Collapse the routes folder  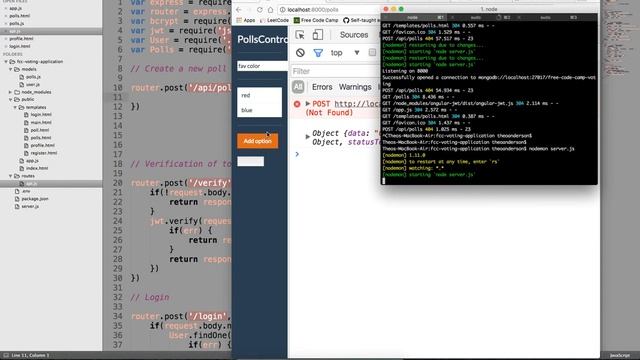pyautogui.click(x=11, y=176)
